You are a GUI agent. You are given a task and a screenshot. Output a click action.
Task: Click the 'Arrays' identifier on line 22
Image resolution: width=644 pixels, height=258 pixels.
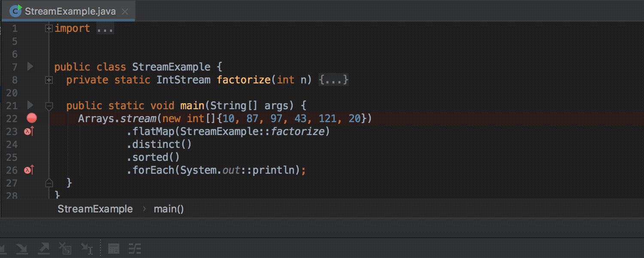click(96, 119)
